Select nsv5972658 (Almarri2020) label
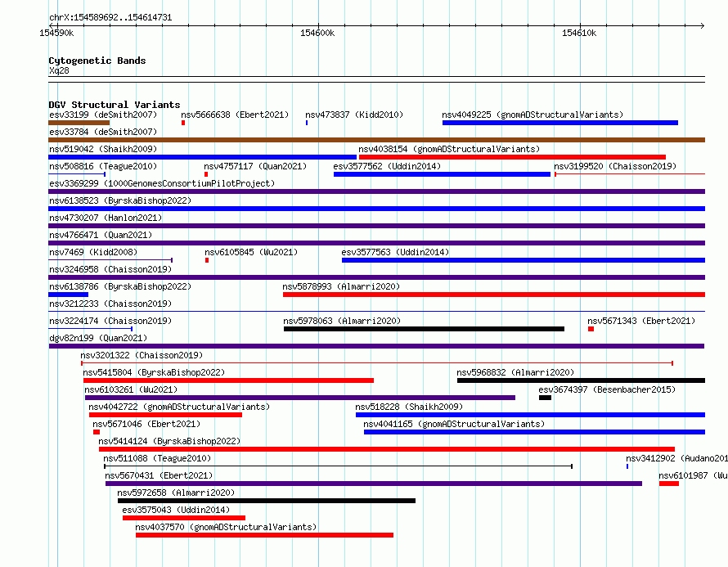 176,493
